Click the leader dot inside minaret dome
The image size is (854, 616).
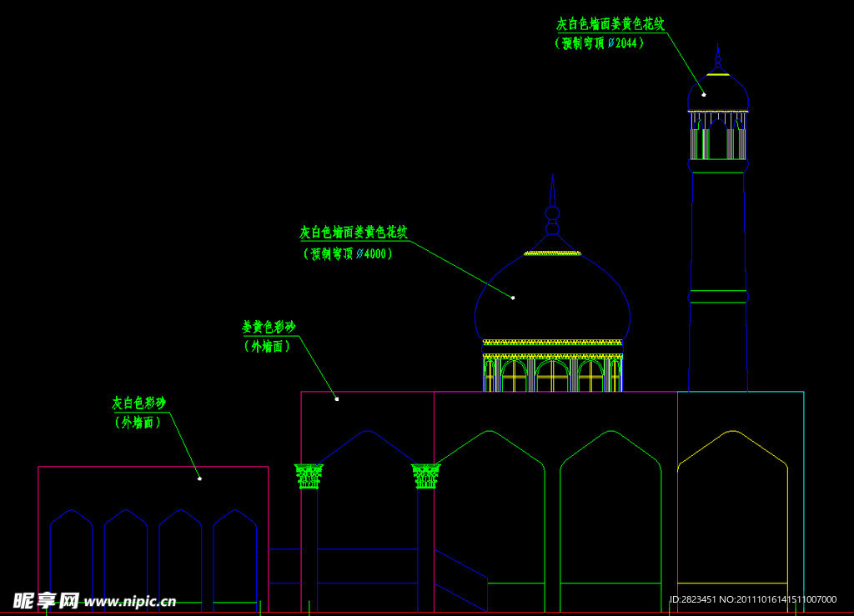[704, 95]
